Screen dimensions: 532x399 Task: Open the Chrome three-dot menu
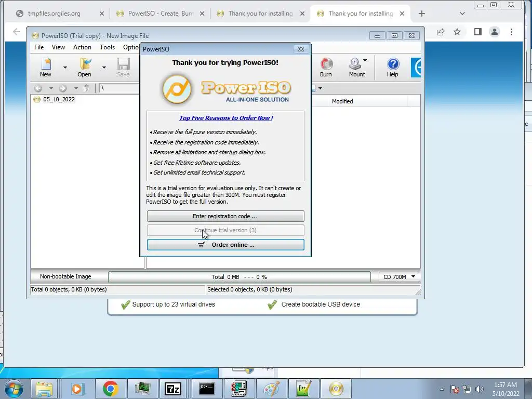tap(511, 32)
